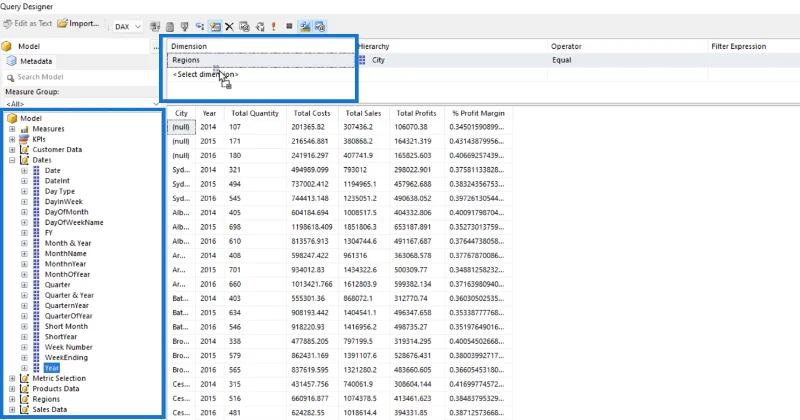This screenshot has height=420, width=800.
Task: Expand the Metric Selection node
Action: tap(12, 378)
